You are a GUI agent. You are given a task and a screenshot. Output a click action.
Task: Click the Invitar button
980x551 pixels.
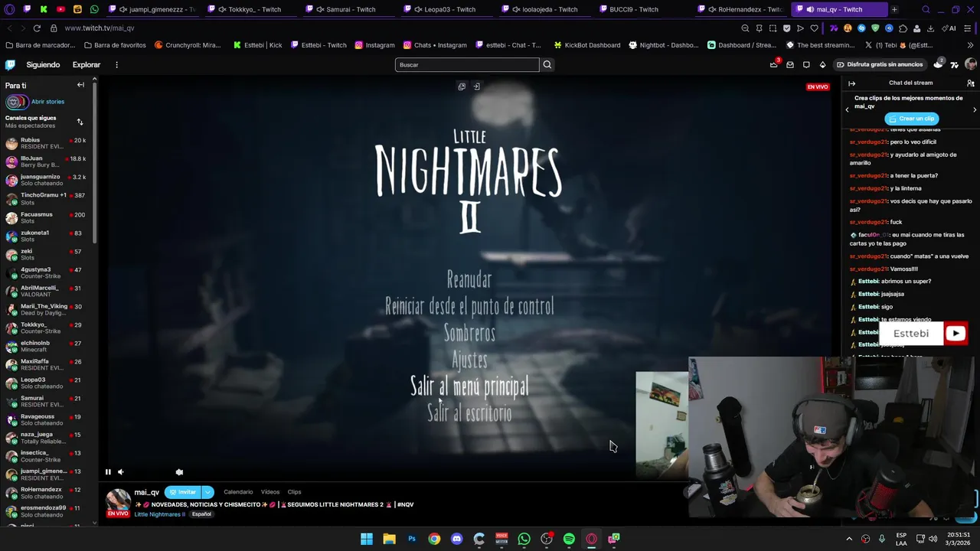click(182, 492)
